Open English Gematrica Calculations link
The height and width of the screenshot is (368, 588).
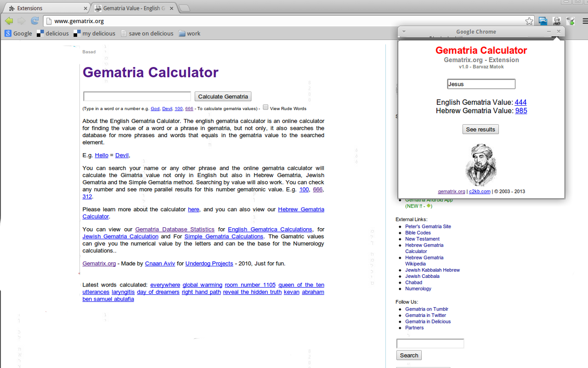click(270, 229)
